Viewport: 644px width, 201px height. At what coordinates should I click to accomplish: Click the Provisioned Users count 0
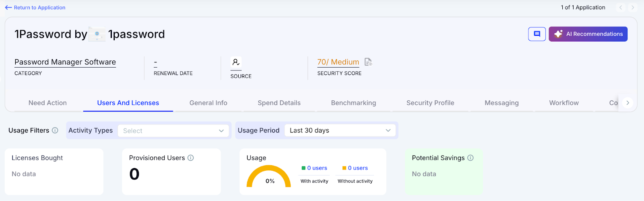[134, 174]
